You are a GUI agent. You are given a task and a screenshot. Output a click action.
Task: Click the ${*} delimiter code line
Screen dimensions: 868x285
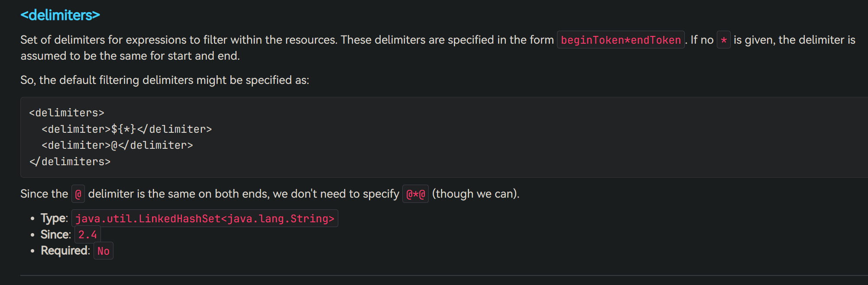click(126, 129)
